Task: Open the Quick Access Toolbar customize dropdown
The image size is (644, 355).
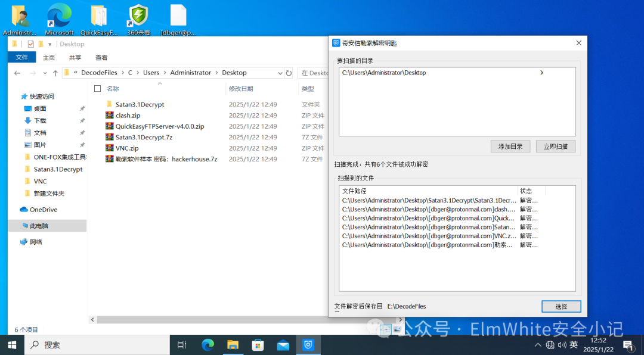Action: coord(49,44)
